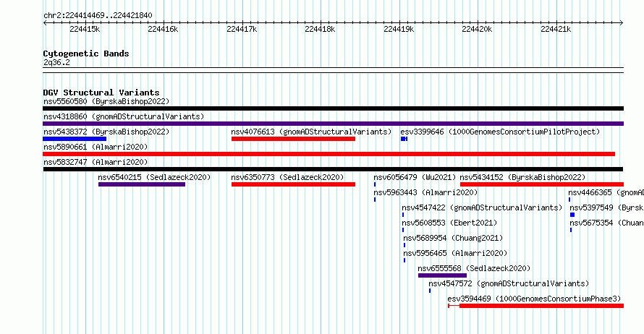Screen dimensions: 644x334
Task: Click the purple nsv6540215 variant bar
Action: coord(142,184)
